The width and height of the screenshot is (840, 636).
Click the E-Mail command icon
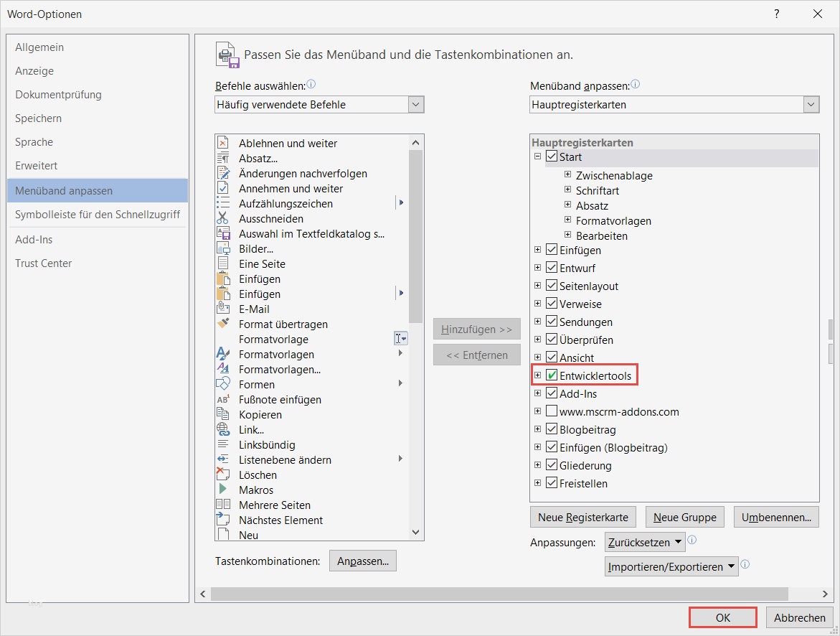click(x=223, y=309)
